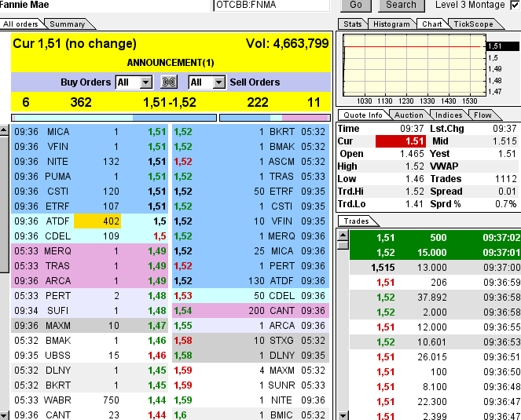Screen dimensions: 521x420
Task: Click order book scrollbar down arrow
Action: pos(4,415)
